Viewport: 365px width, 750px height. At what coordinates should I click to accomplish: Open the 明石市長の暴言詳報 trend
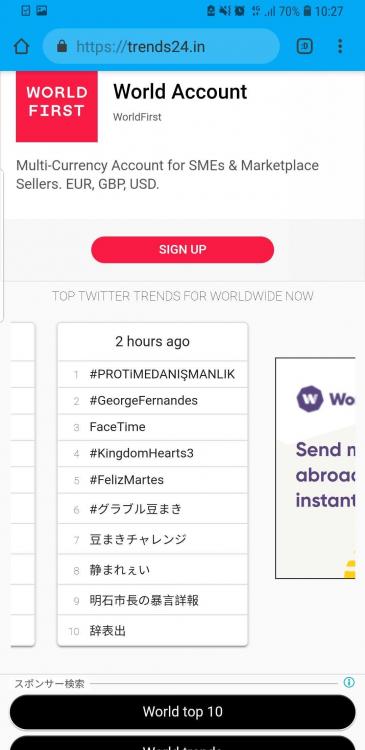pos(144,600)
